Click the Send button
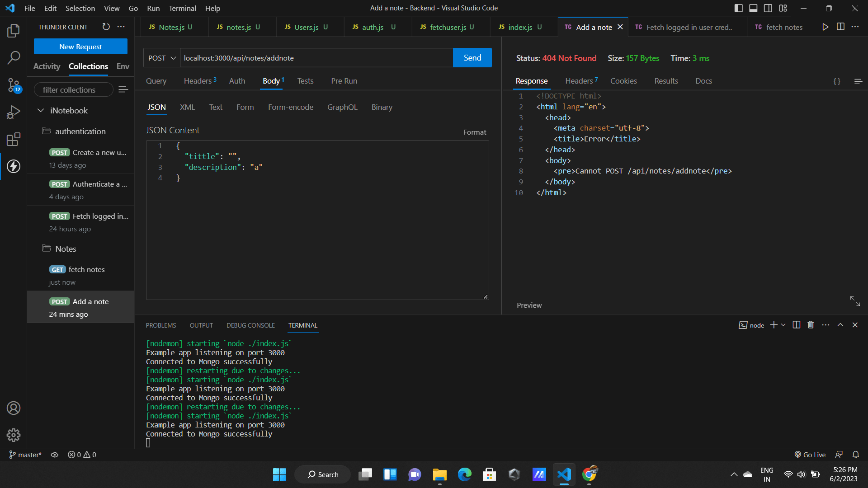The height and width of the screenshot is (488, 868). (x=472, y=58)
